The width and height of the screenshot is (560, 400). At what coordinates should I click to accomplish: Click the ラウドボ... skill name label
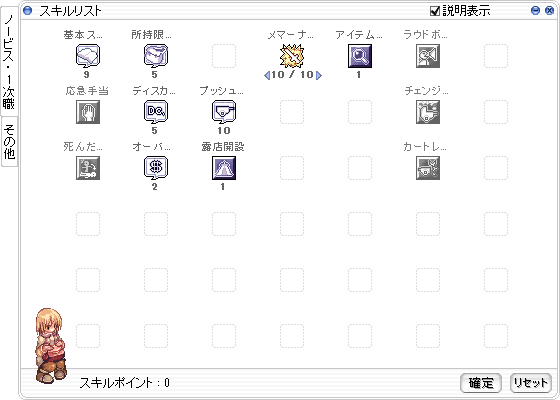click(x=426, y=35)
